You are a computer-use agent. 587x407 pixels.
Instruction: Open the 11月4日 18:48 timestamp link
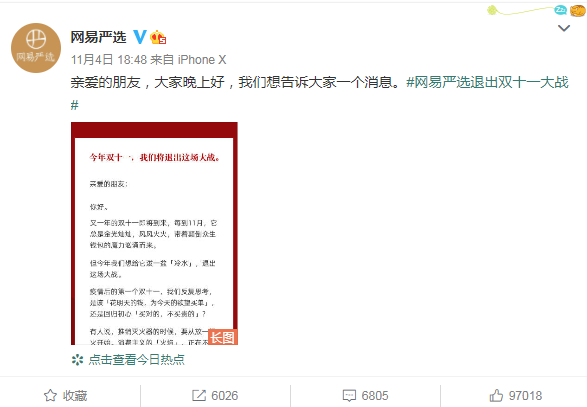click(x=109, y=60)
